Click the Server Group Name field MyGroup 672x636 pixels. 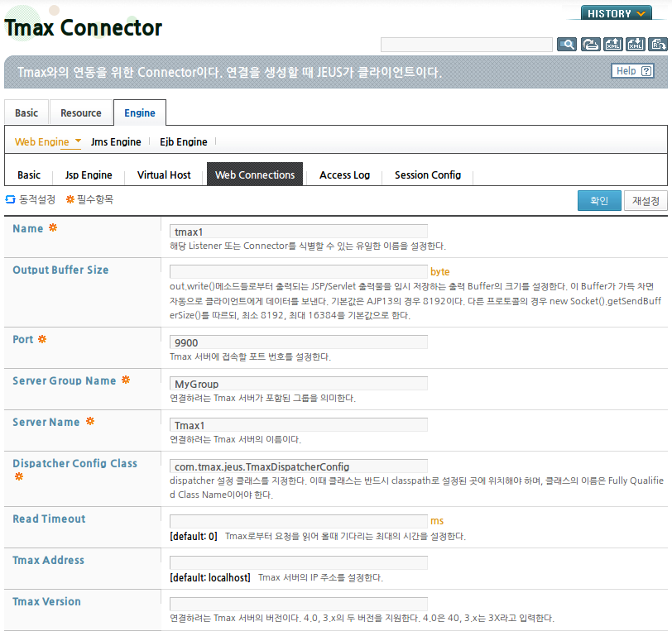pos(299,383)
